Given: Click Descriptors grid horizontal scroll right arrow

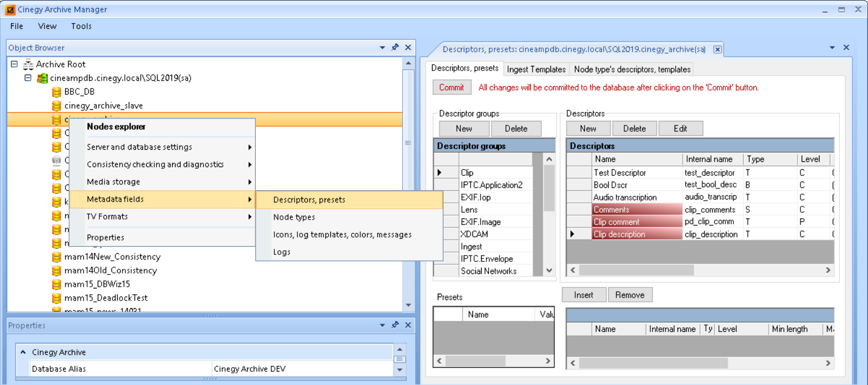Looking at the screenshot, I should [828, 270].
